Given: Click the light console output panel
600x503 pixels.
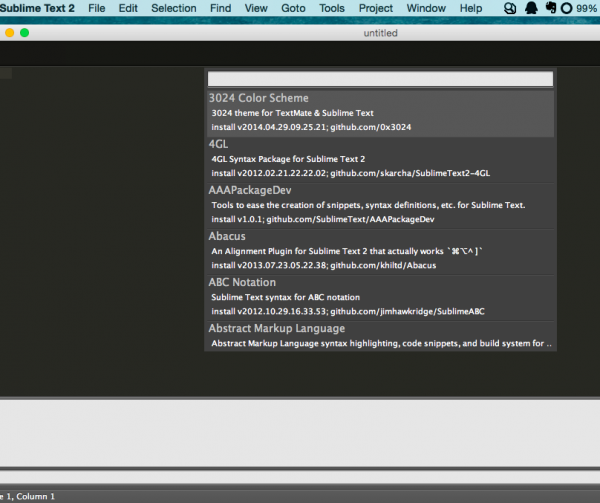Looking at the screenshot, I should pyautogui.click(x=300, y=433).
